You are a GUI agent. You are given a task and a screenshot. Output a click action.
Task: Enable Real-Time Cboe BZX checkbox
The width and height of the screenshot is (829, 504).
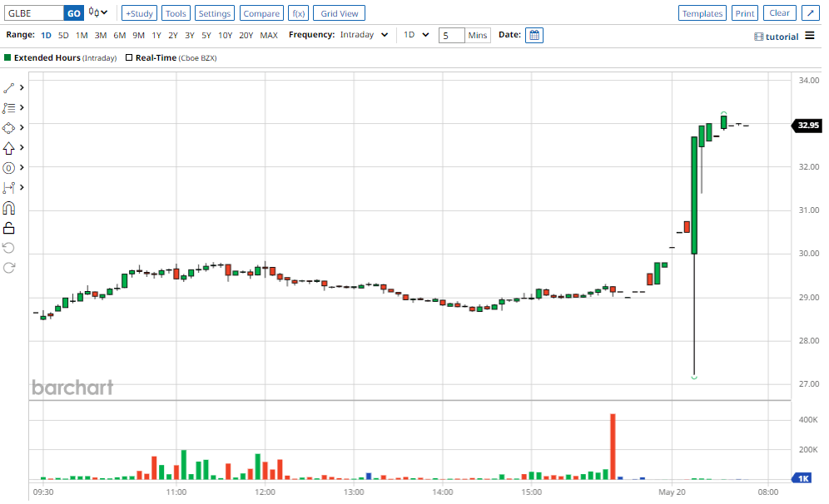click(128, 57)
